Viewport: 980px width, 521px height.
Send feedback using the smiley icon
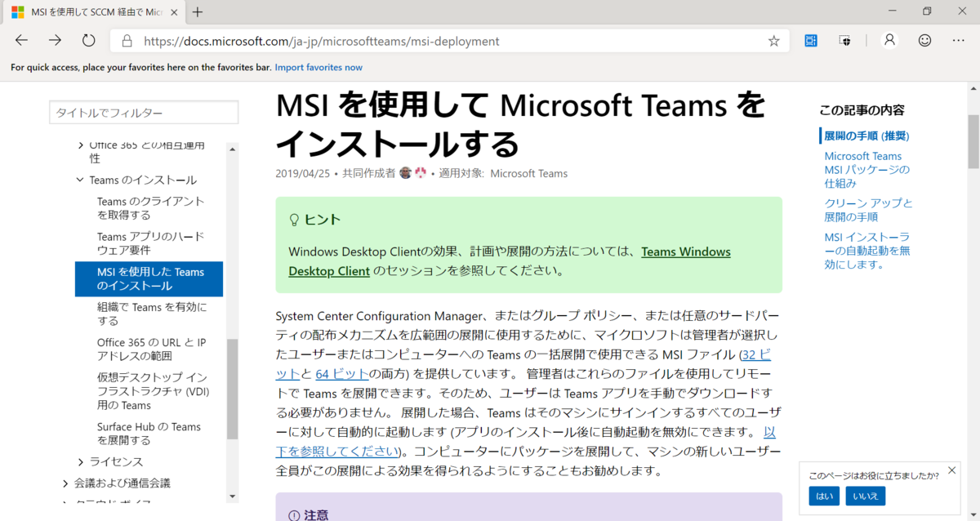pyautogui.click(x=924, y=40)
